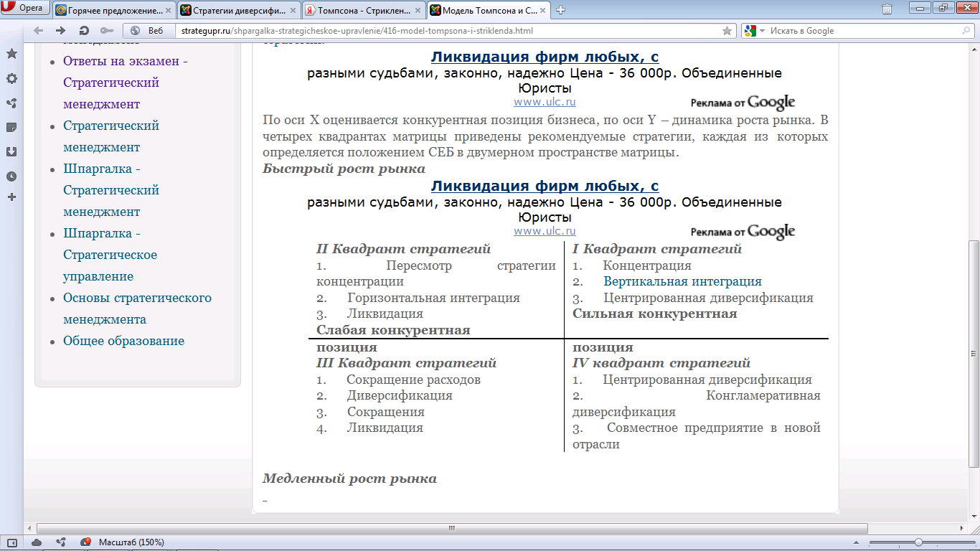
Task: Click the Быстрый рост рынка caption
Action: point(344,169)
